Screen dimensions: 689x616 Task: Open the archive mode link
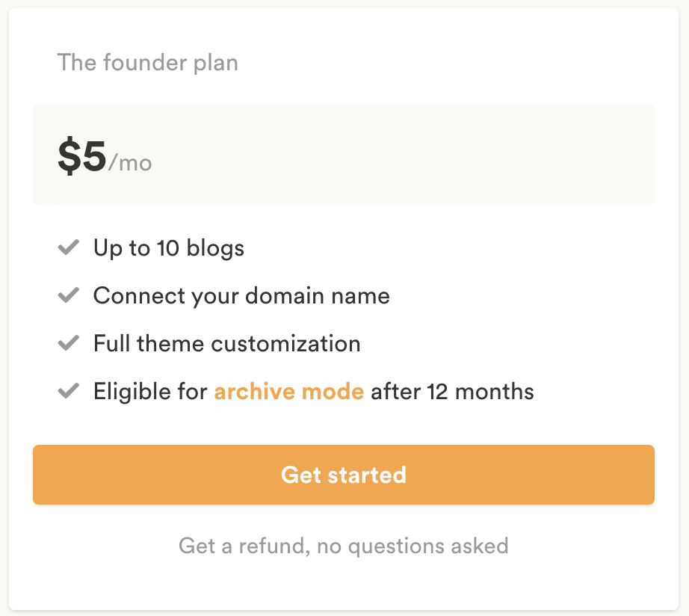pos(288,392)
